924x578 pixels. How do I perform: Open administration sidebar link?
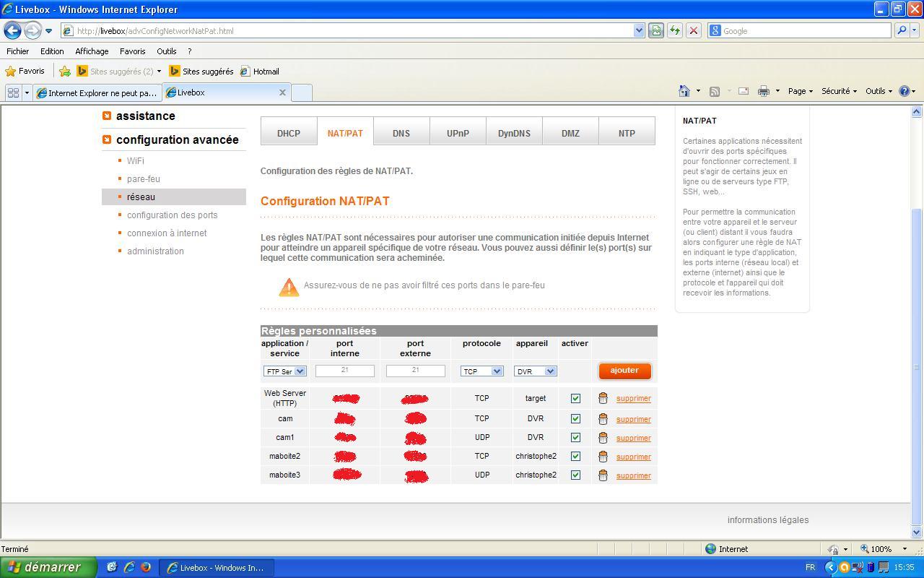(155, 251)
